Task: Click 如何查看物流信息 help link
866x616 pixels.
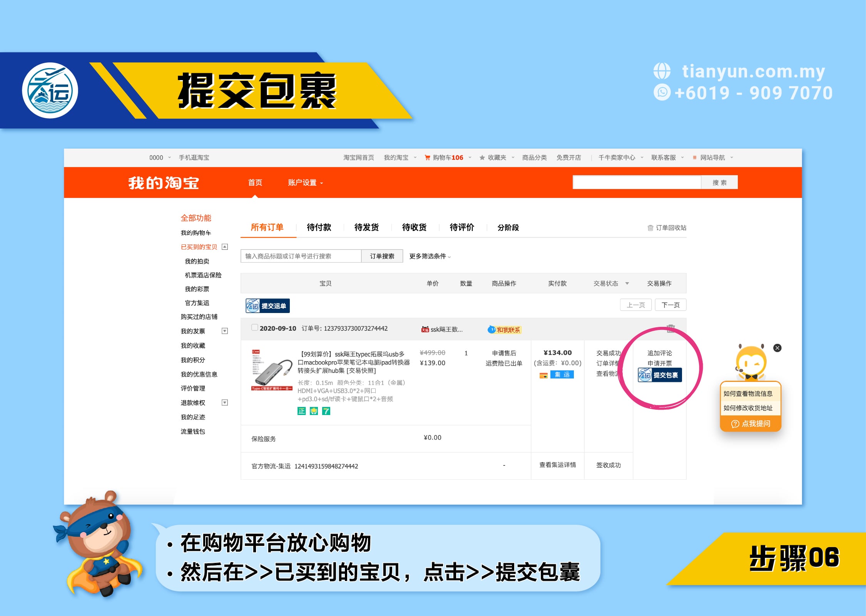Action: point(748,393)
